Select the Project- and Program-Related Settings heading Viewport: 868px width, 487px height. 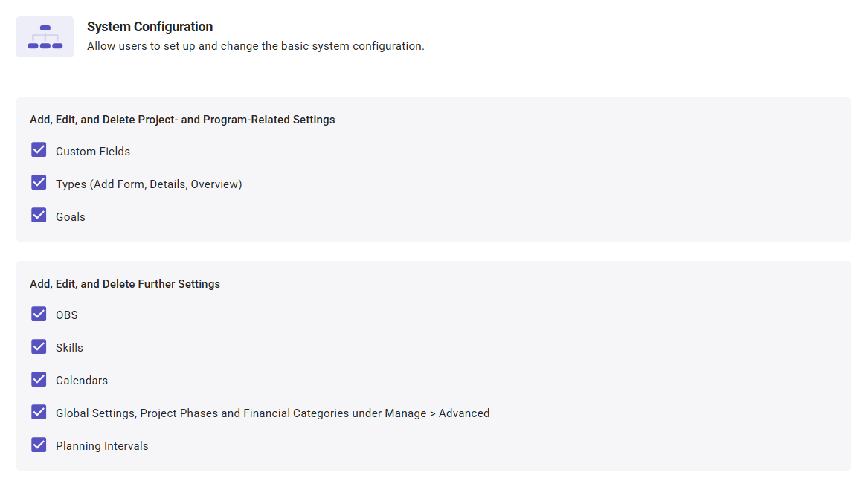click(x=182, y=120)
